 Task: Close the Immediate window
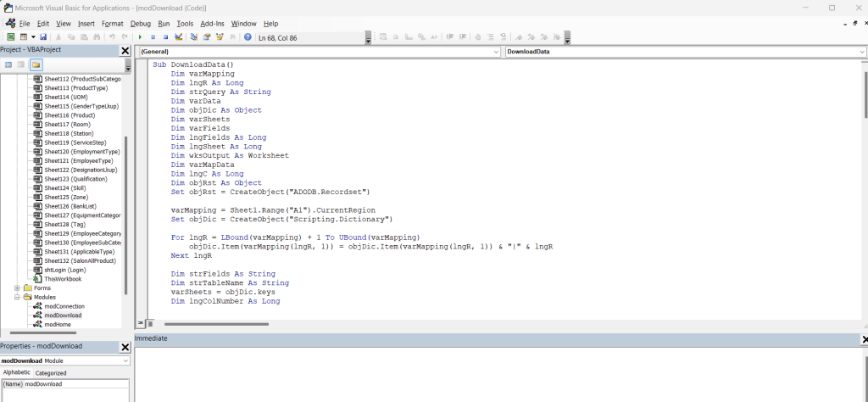(865, 339)
